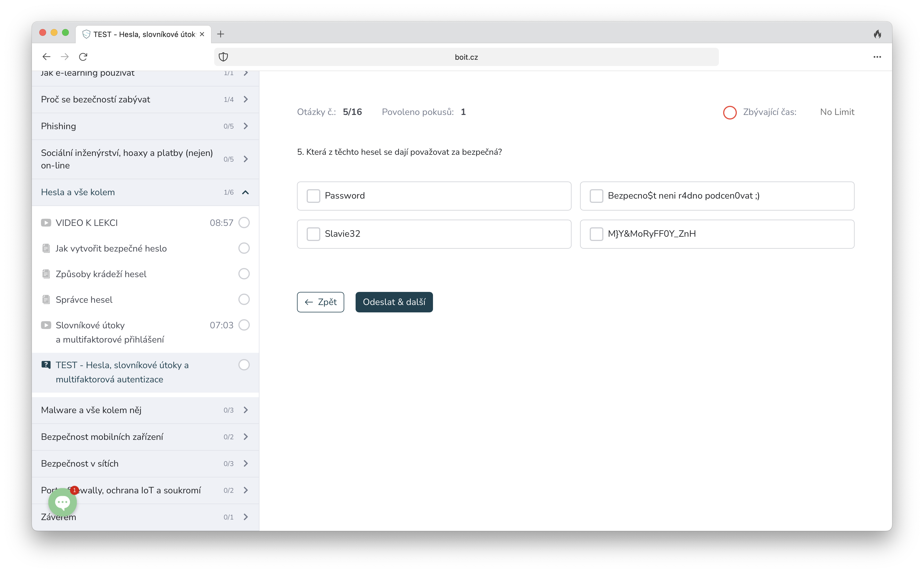Expand the Jak e-learning používat section
924x573 pixels.
(145, 78)
